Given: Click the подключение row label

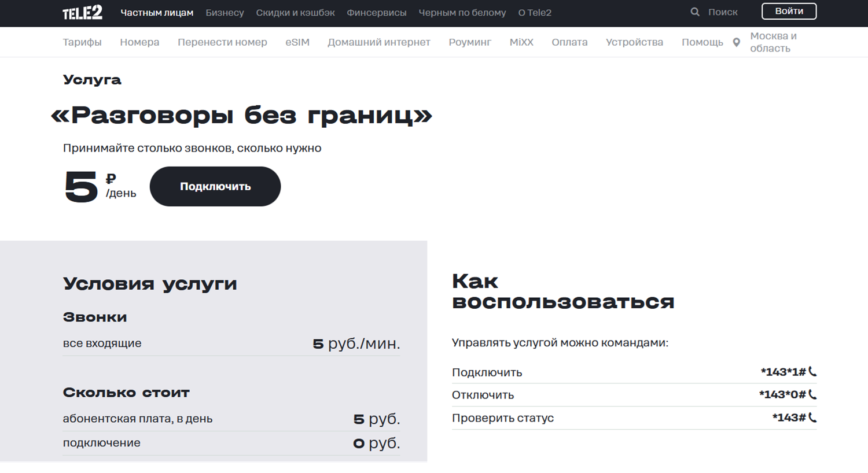Looking at the screenshot, I should coord(101,443).
